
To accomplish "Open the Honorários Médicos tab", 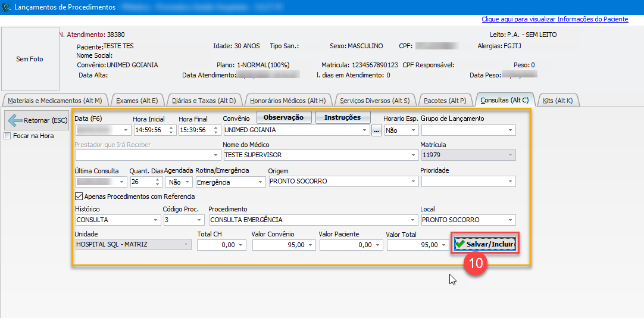I will (x=288, y=101).
